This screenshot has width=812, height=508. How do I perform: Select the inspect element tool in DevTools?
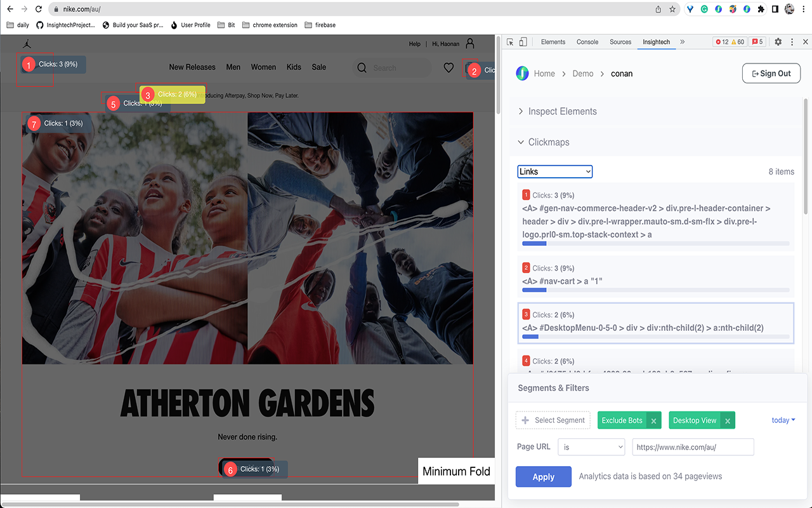click(511, 41)
